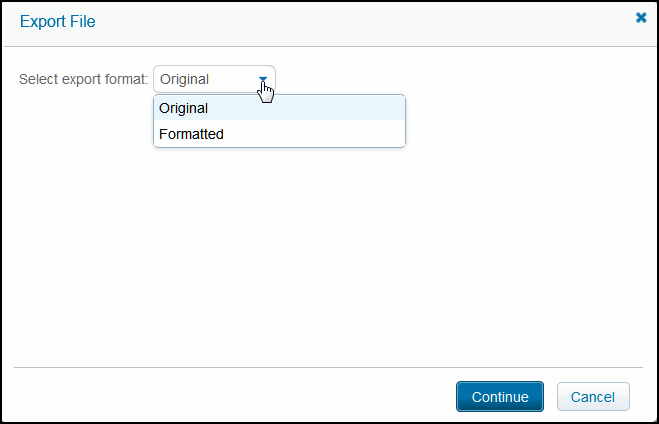Dismiss the dialog with the top-right X
Viewport: 659px width, 424px height.
click(641, 18)
